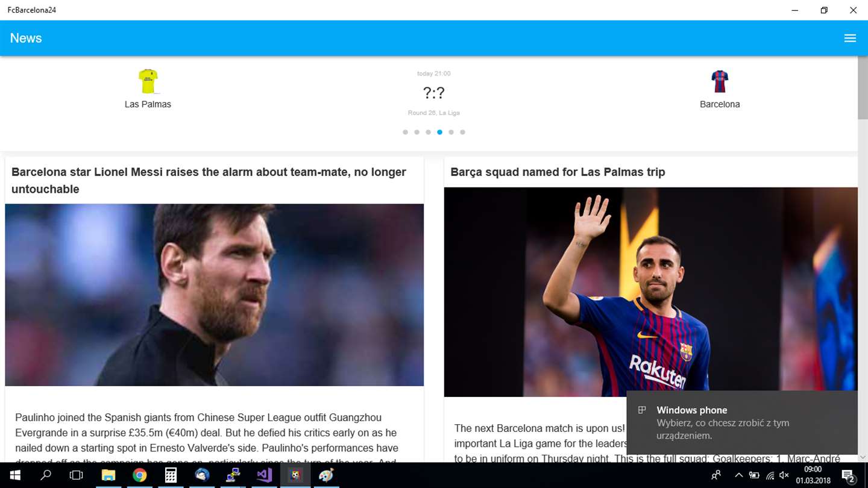Click the Barcelona striped jersey icon
This screenshot has height=488, width=868.
click(720, 81)
